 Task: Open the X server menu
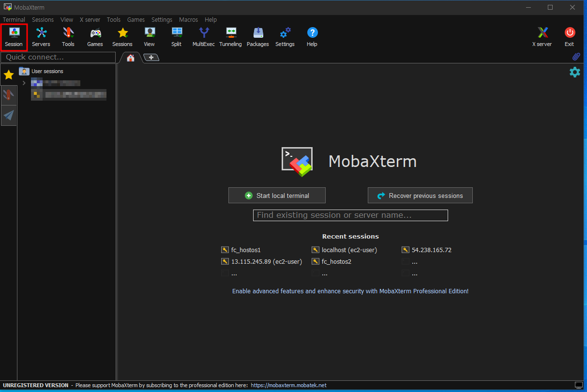pyautogui.click(x=90, y=20)
